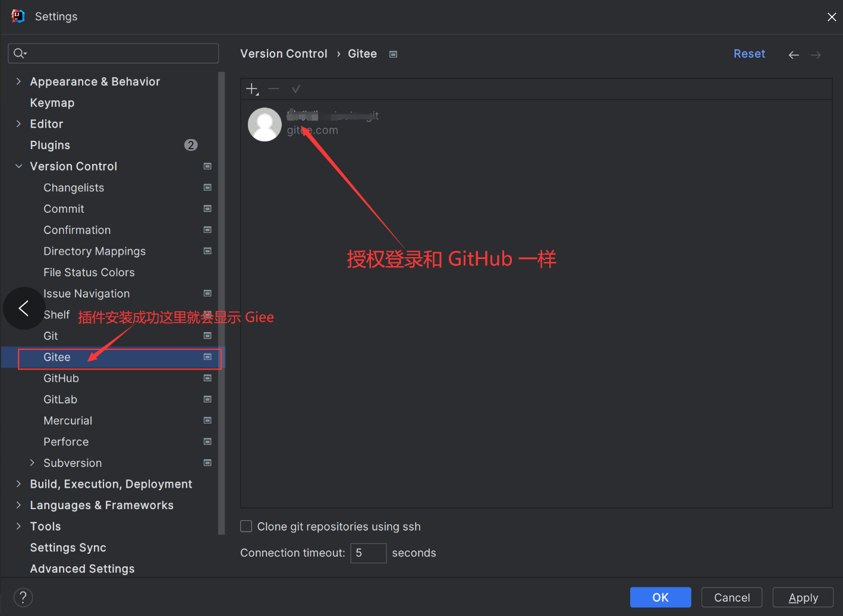This screenshot has width=843, height=616.
Task: Expand Languages & Frameworks section
Action: (x=18, y=505)
